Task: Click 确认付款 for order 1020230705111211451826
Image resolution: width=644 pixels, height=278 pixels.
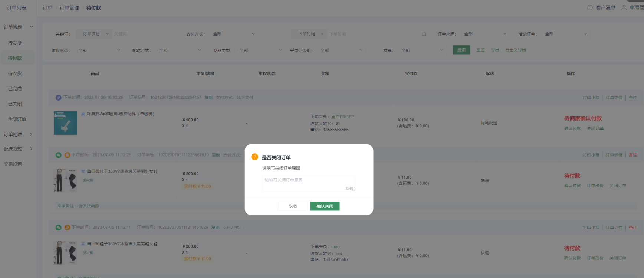Action: tap(572, 258)
